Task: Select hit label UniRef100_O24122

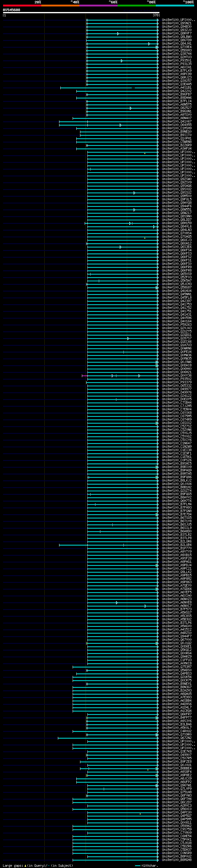Action: [x=176, y=396]
